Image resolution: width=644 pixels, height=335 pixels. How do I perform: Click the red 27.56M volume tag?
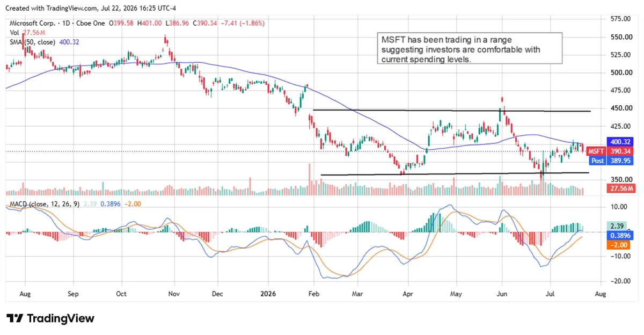pos(622,188)
